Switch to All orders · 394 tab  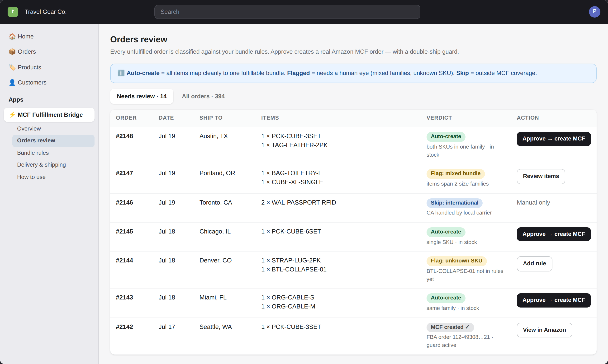coord(203,96)
